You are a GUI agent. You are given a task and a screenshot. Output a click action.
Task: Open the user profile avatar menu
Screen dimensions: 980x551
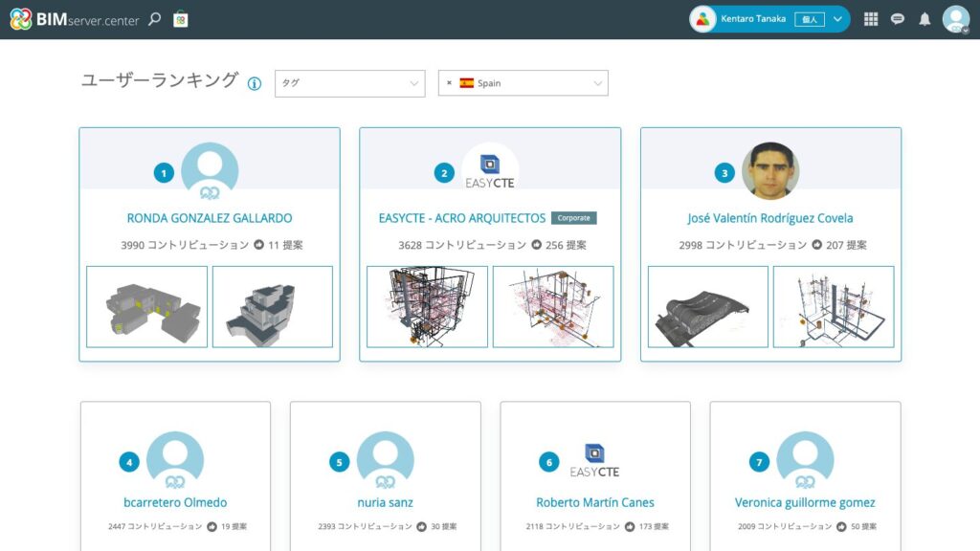tap(956, 19)
